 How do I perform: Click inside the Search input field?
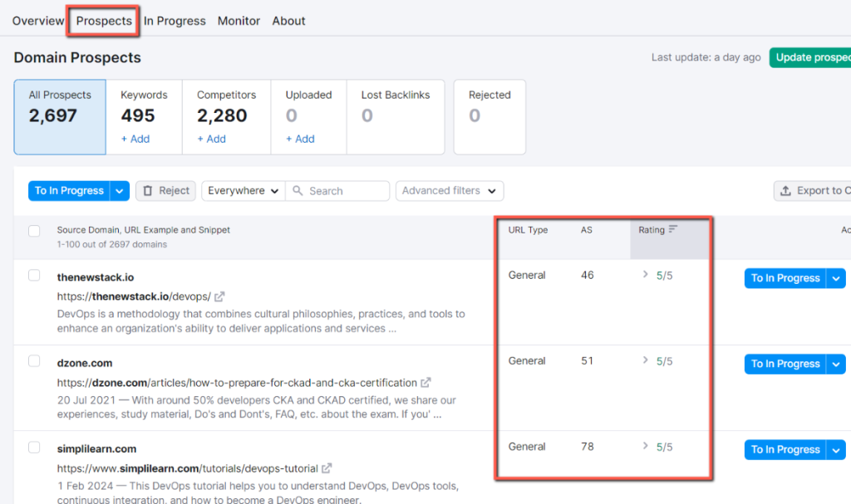coord(341,190)
